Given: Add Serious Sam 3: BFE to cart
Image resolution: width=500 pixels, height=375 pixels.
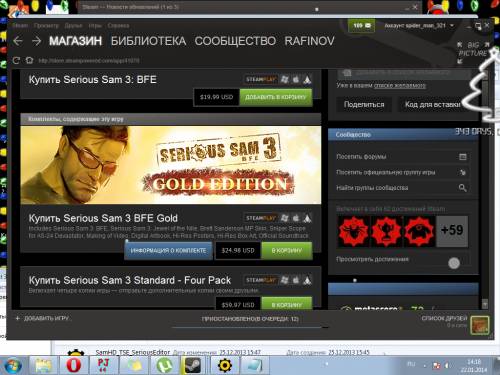Looking at the screenshot, I should [276, 97].
